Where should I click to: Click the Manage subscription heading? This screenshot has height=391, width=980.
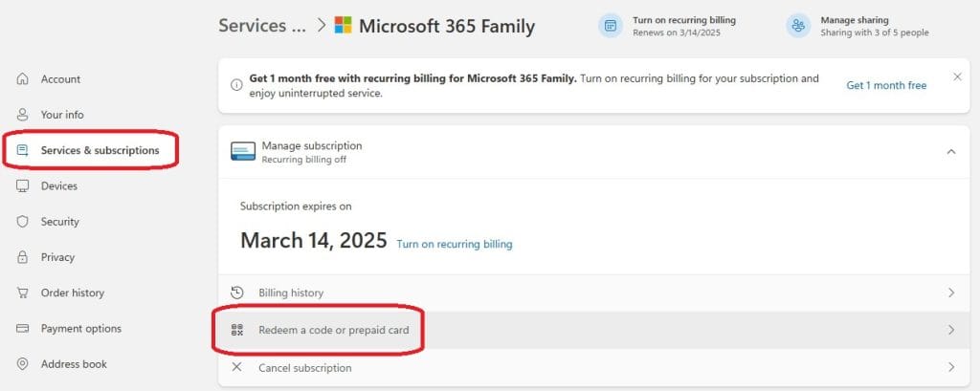(x=312, y=145)
